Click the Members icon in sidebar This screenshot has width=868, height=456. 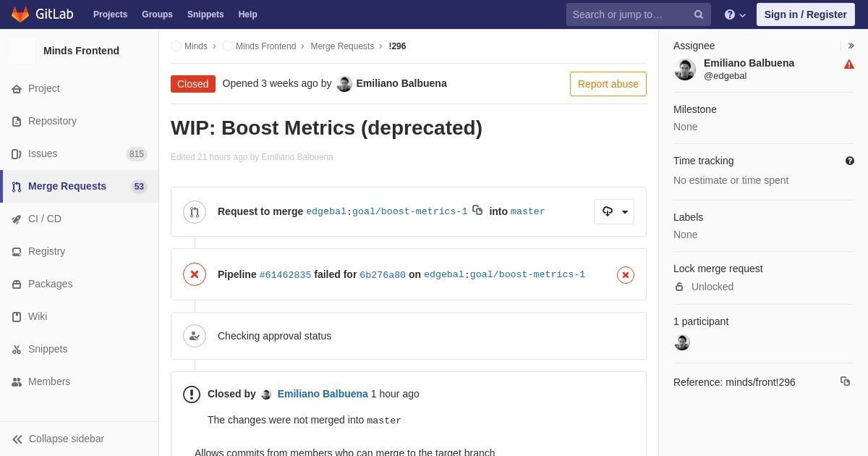17,382
